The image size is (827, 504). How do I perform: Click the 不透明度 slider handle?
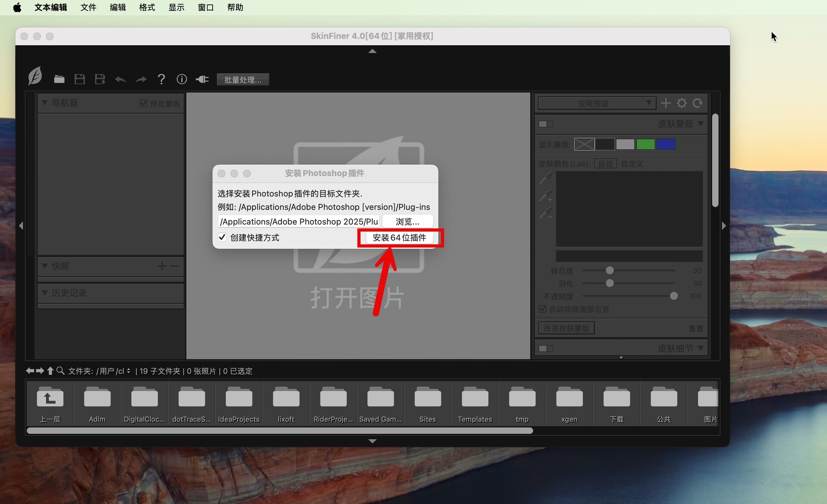pos(674,296)
